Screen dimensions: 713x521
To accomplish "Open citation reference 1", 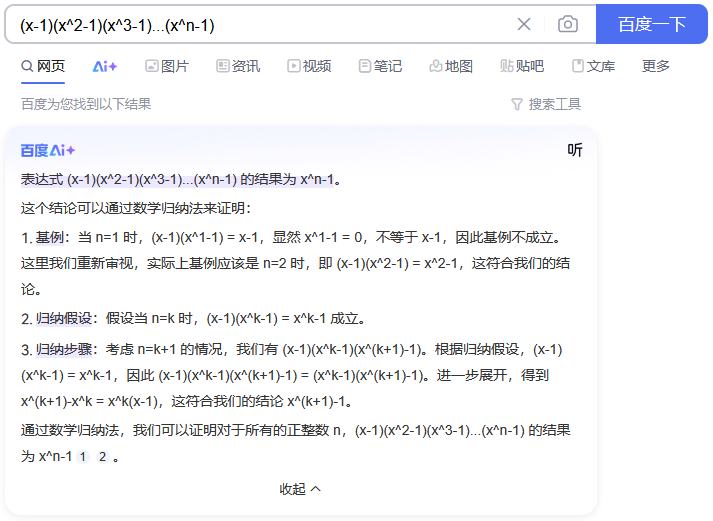I will 83,456.
